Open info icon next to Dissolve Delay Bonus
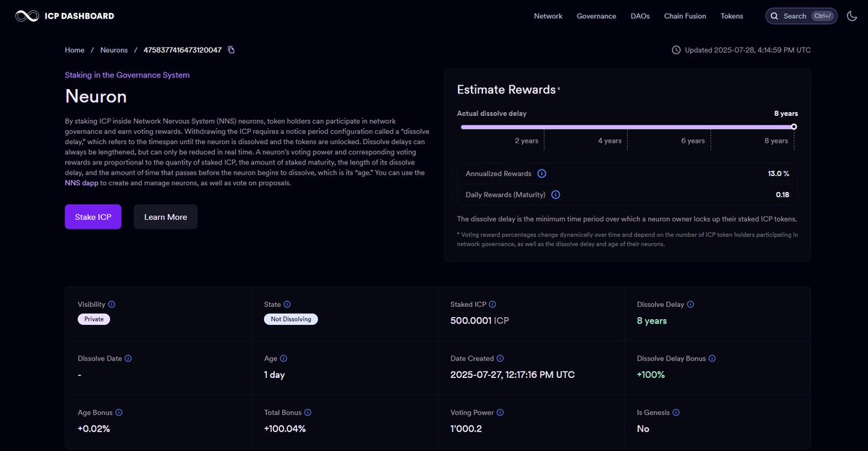Screen dimensions: 868x451 click(x=712, y=358)
